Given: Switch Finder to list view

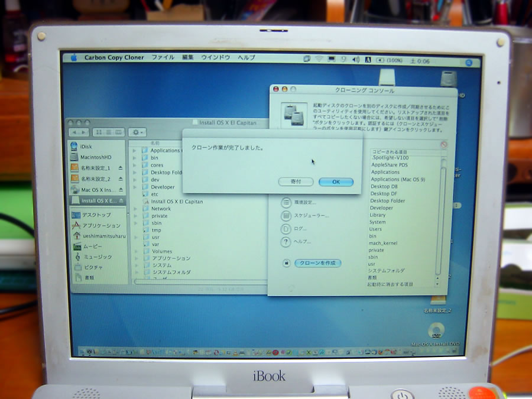Looking at the screenshot, I should (x=109, y=132).
